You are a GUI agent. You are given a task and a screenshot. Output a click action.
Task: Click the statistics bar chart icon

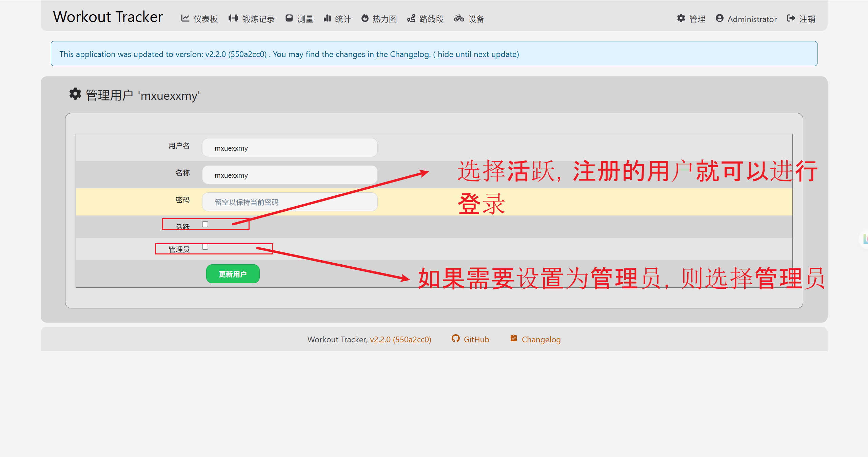[327, 18]
